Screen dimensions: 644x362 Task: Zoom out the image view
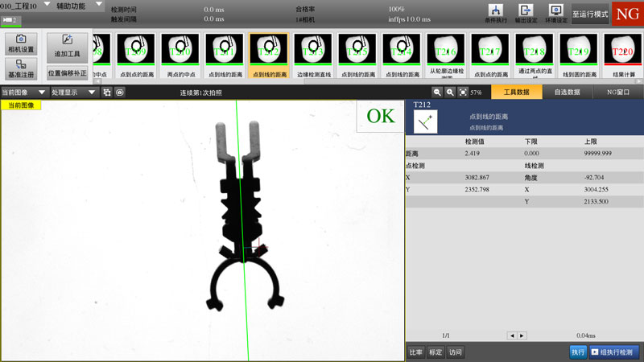click(x=437, y=93)
